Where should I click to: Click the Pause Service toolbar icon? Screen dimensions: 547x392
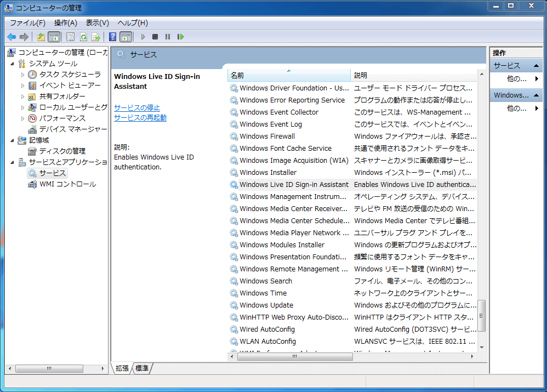coord(168,37)
